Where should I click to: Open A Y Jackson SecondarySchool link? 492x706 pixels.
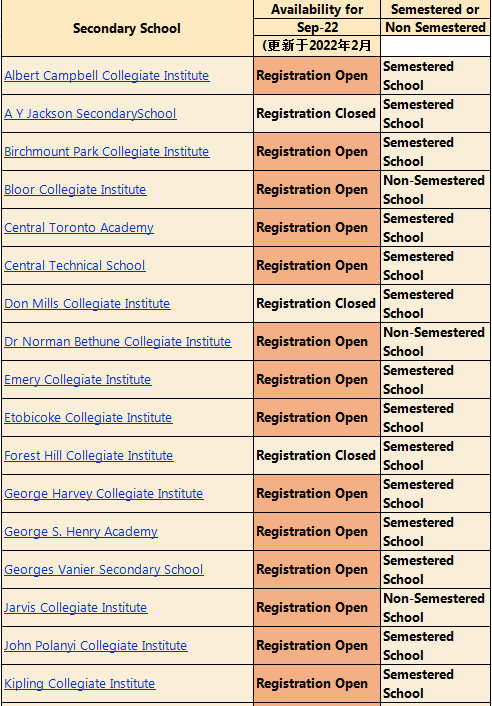coord(90,113)
